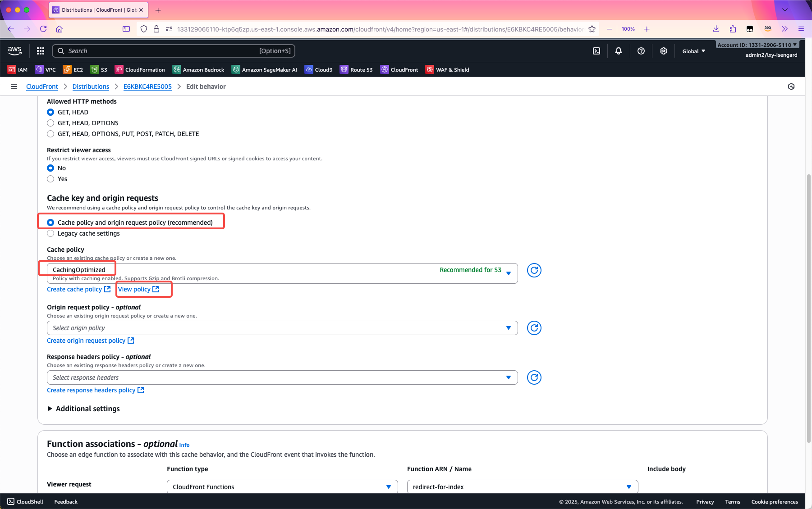Open the AWS services grid menu
Viewport: 812px width, 509px height.
[x=41, y=51]
